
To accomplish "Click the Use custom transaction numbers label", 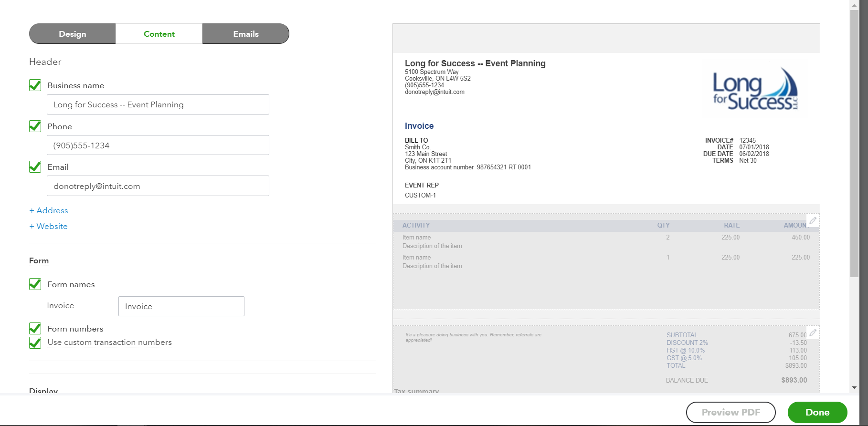I will coord(110,343).
